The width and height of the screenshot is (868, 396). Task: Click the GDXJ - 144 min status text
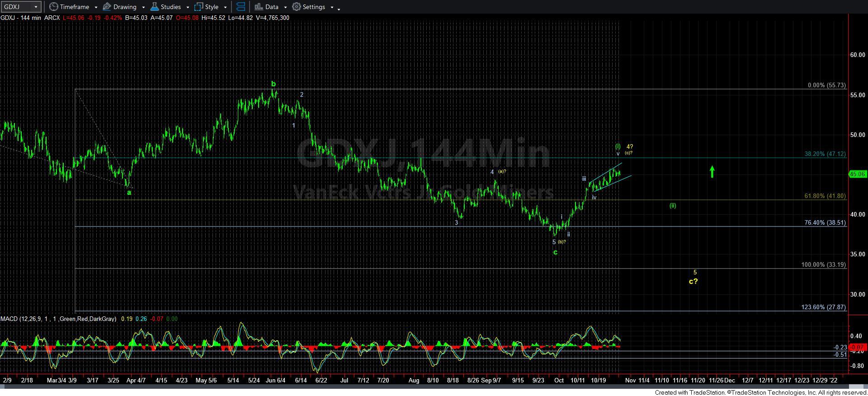point(21,18)
